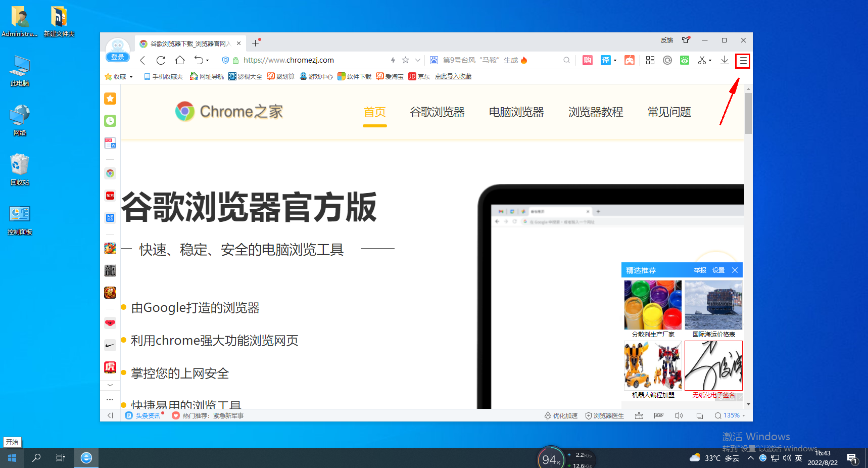Click the 反馈 feedback link

pos(667,40)
